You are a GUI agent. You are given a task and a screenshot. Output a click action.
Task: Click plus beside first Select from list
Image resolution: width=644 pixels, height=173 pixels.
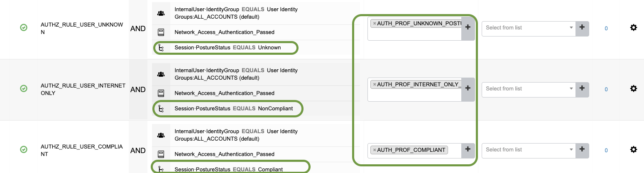pyautogui.click(x=582, y=28)
